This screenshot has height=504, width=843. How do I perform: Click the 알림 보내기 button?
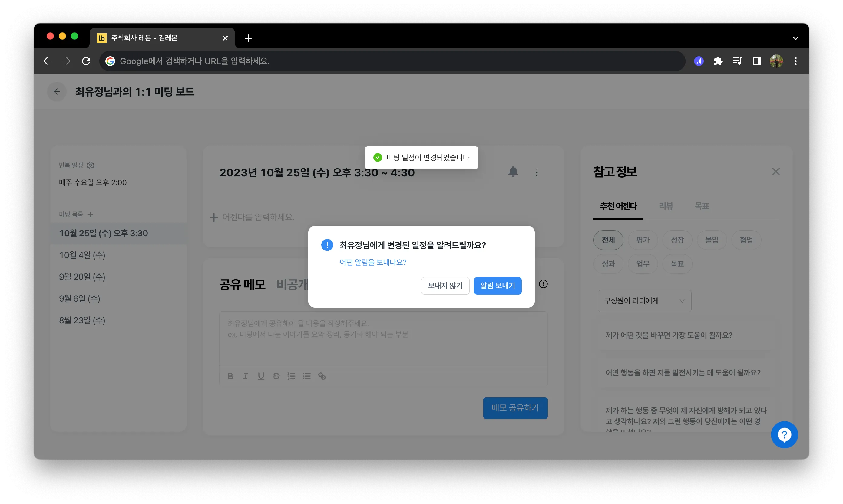pyautogui.click(x=497, y=286)
